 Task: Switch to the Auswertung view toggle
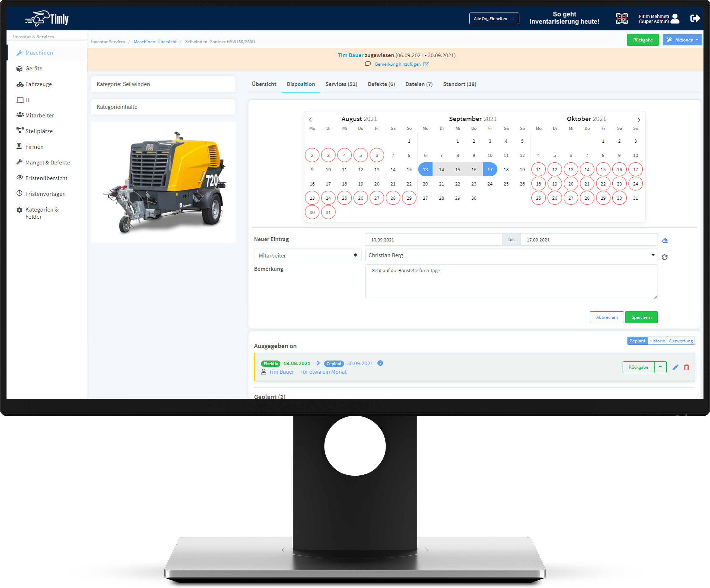(x=681, y=341)
